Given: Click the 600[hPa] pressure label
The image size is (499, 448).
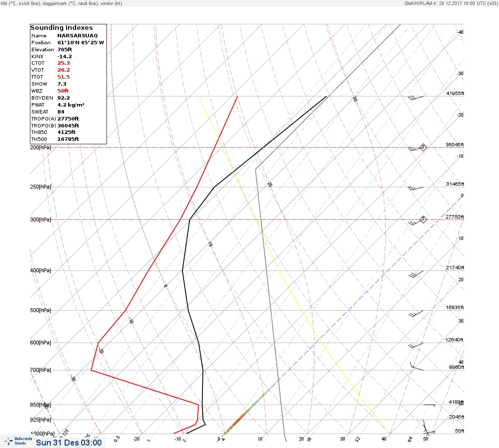Looking at the screenshot, I should click(40, 342).
